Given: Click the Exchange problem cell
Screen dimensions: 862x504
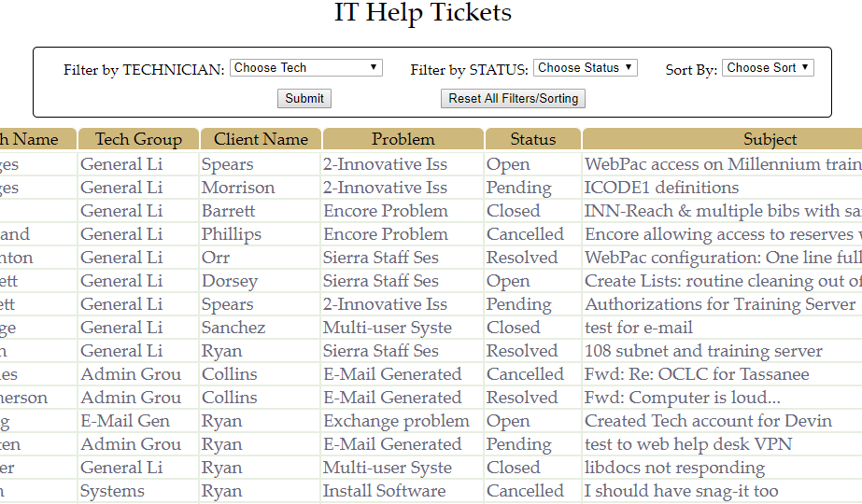Looking at the screenshot, I should 396,421.
